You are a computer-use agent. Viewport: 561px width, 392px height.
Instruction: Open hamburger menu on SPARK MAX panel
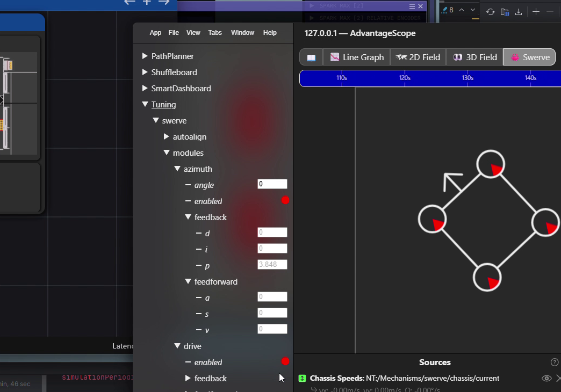412,6
